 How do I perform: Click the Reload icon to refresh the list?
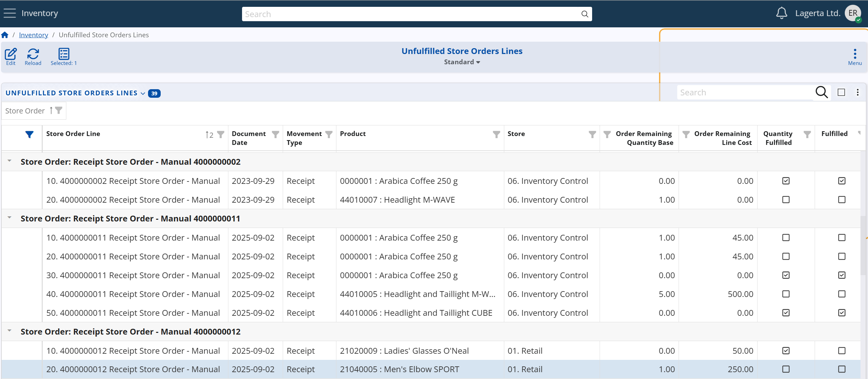pyautogui.click(x=33, y=55)
